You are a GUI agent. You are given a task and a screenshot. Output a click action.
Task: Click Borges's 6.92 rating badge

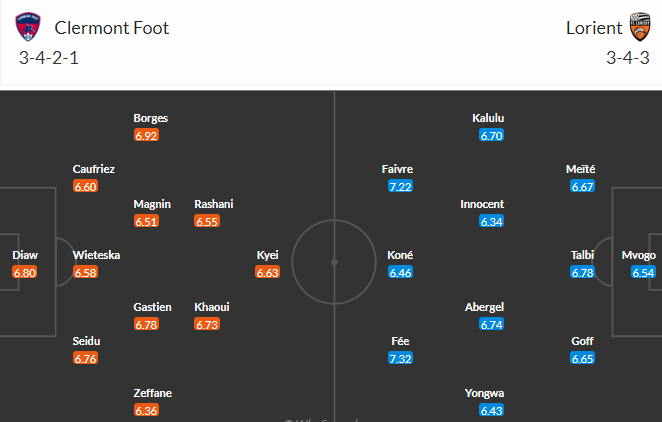(x=146, y=134)
